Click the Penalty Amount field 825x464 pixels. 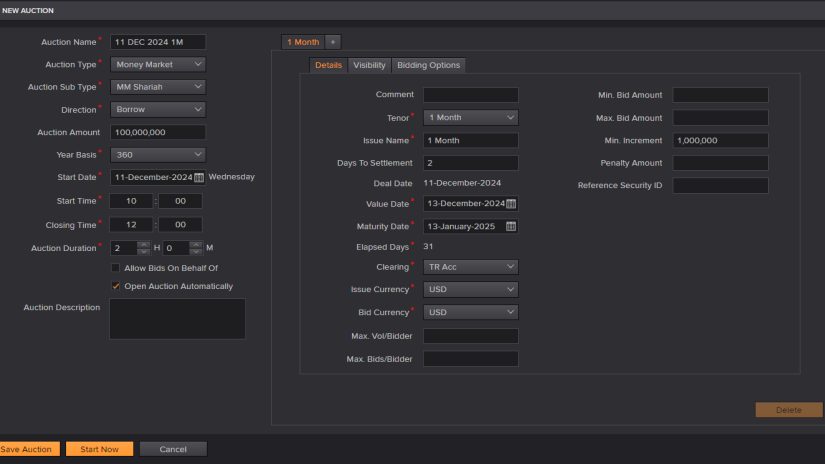click(x=720, y=163)
